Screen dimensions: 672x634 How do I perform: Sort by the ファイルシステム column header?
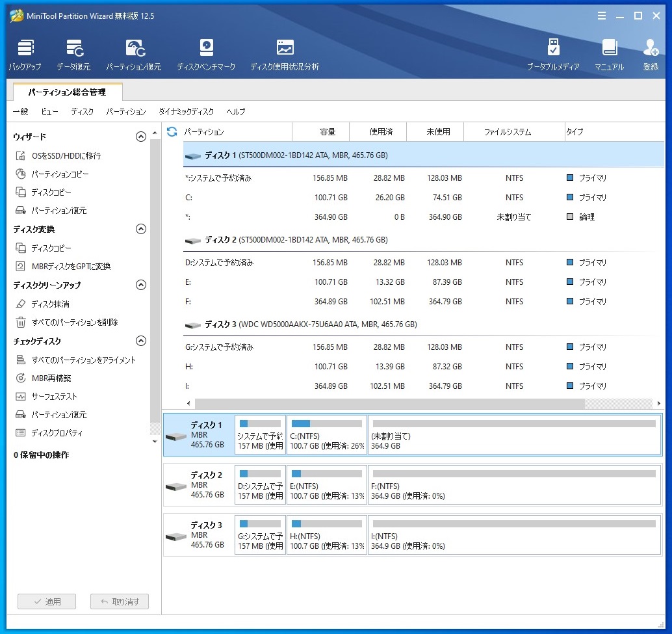(x=514, y=131)
